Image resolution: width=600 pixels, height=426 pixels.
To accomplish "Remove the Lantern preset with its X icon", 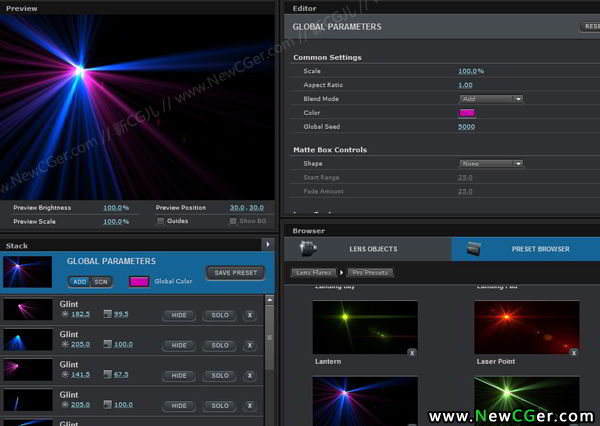I will 412,353.
